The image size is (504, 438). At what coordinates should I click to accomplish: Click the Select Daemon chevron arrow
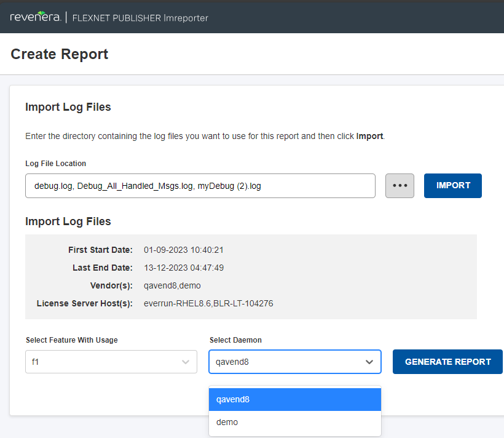pos(369,362)
